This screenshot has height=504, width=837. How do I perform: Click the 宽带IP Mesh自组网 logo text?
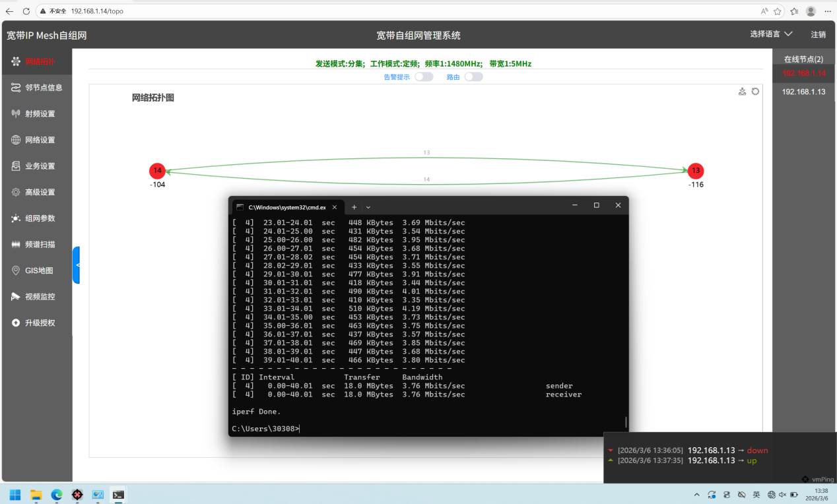(x=47, y=36)
